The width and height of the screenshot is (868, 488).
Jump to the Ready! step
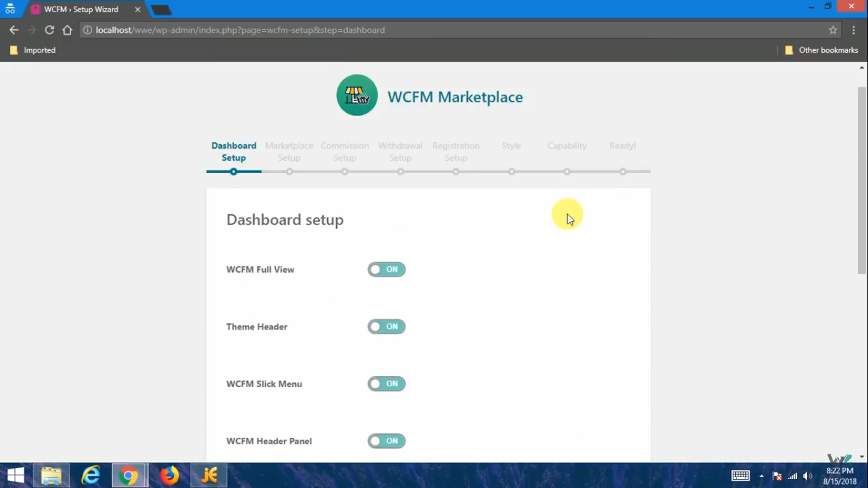click(x=623, y=146)
